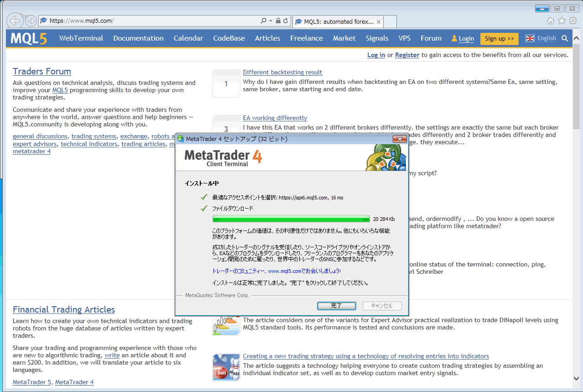Viewport: 583px width, 392px height.
Task: Go to the Signals menu item
Action: (377, 38)
